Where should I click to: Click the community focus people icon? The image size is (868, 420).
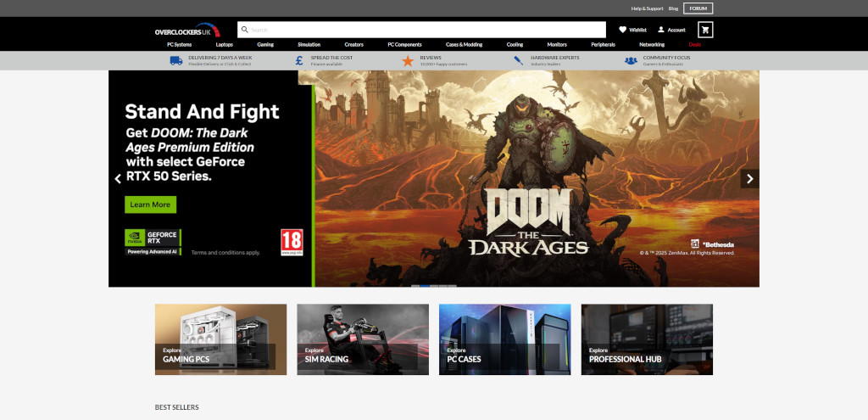(x=631, y=60)
